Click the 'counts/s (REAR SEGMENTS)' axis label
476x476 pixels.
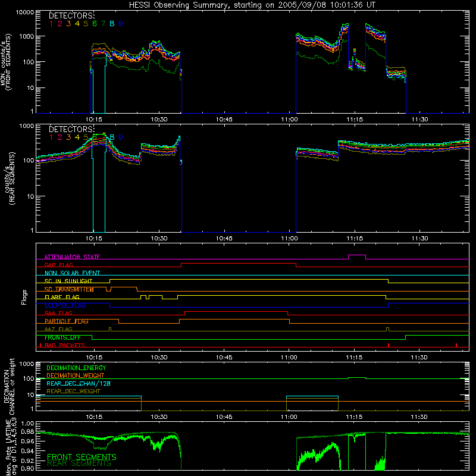tap(9, 178)
